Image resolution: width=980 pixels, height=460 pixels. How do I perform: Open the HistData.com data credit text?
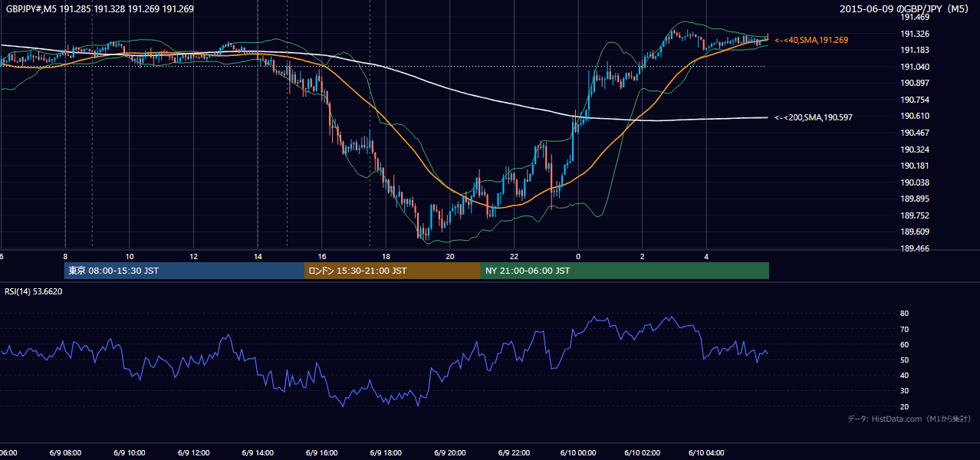[x=909, y=419]
